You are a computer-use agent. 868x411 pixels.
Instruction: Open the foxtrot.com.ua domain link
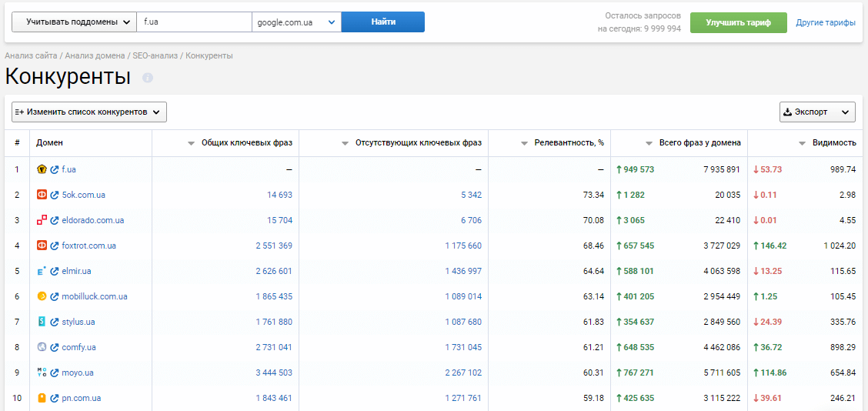pos(88,246)
